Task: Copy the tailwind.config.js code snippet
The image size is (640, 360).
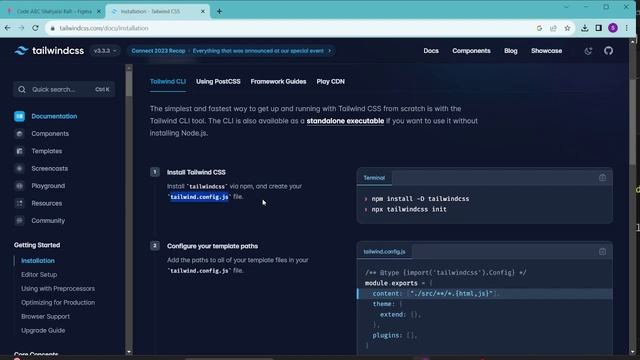Action: (x=602, y=252)
